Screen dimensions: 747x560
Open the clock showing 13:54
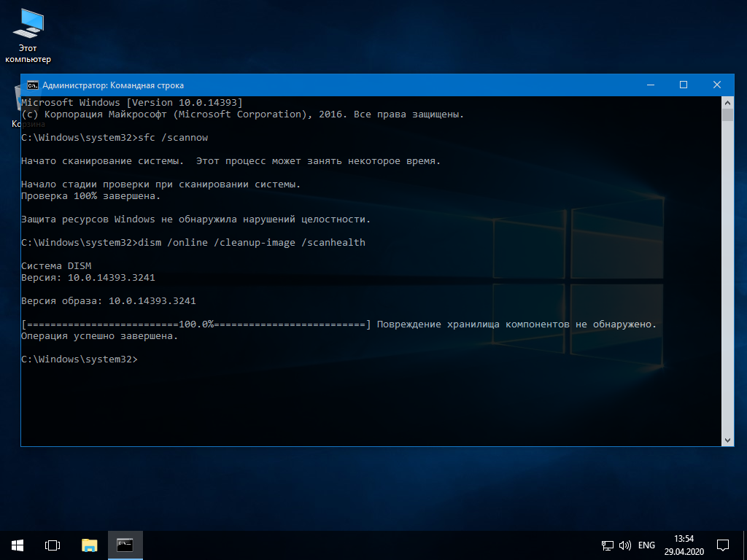(684, 545)
